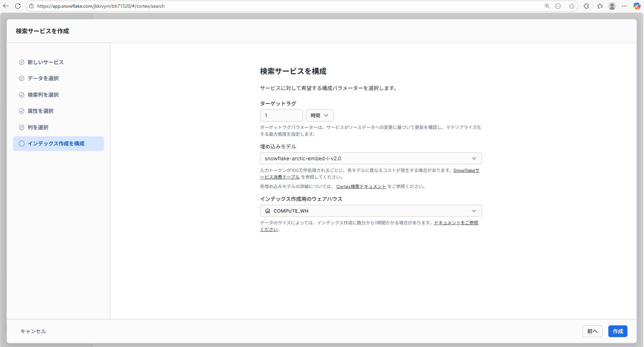The image size is (644, 347).
Task: Click the completed check beside データを選択
Action: pyautogui.click(x=22, y=78)
